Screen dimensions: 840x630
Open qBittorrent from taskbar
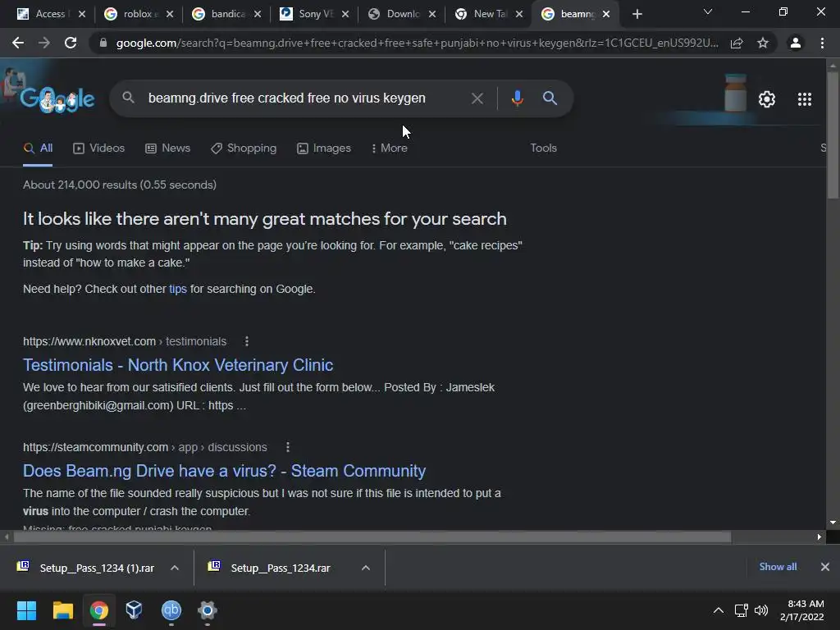[171, 610]
